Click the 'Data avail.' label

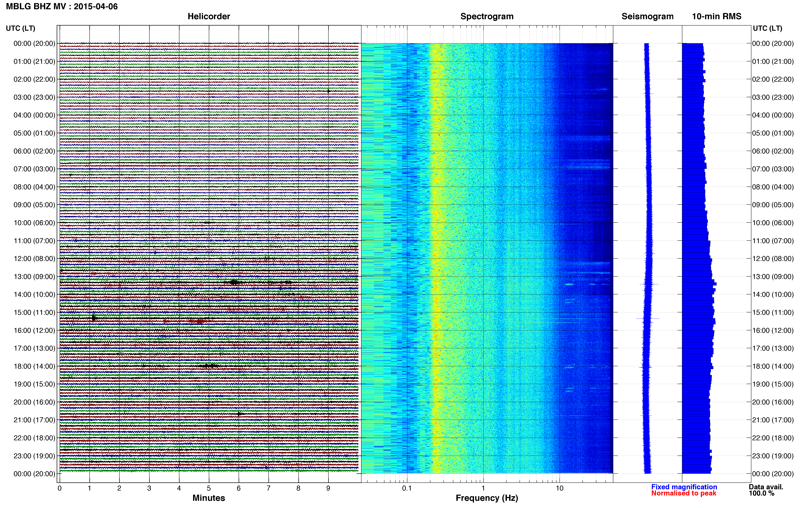tap(766, 487)
